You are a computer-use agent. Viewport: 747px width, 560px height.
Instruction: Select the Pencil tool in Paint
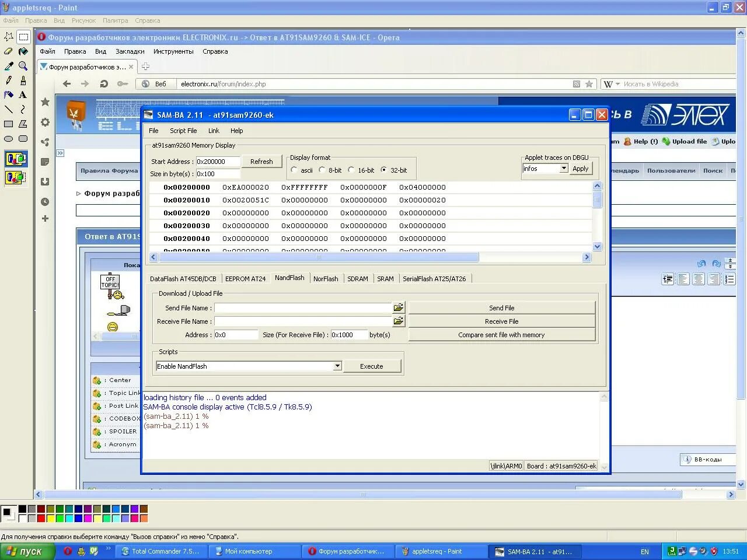(x=9, y=80)
